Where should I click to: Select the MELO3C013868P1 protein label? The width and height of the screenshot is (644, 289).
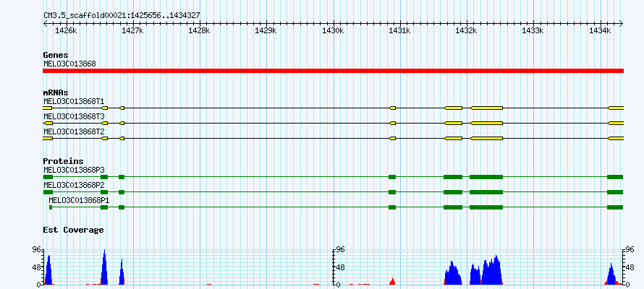coord(79,200)
